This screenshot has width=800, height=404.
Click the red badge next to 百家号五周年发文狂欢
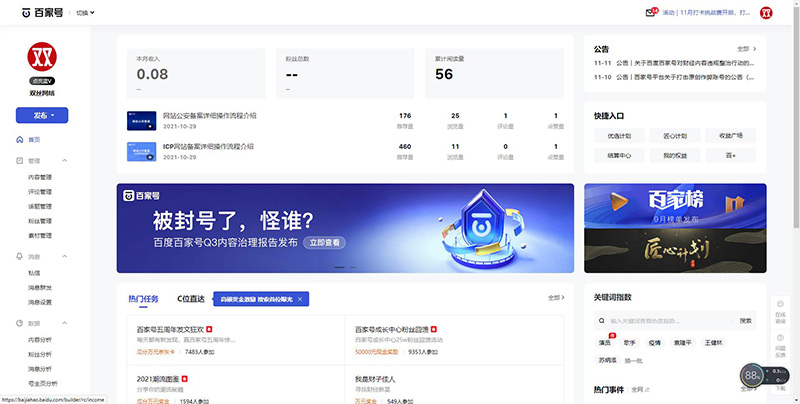(x=209, y=329)
